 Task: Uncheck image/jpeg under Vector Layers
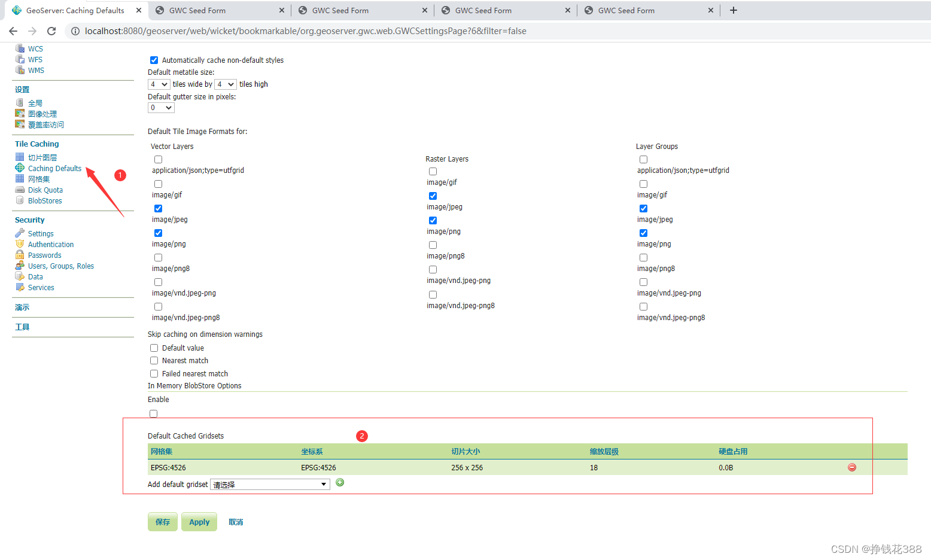pyautogui.click(x=158, y=208)
